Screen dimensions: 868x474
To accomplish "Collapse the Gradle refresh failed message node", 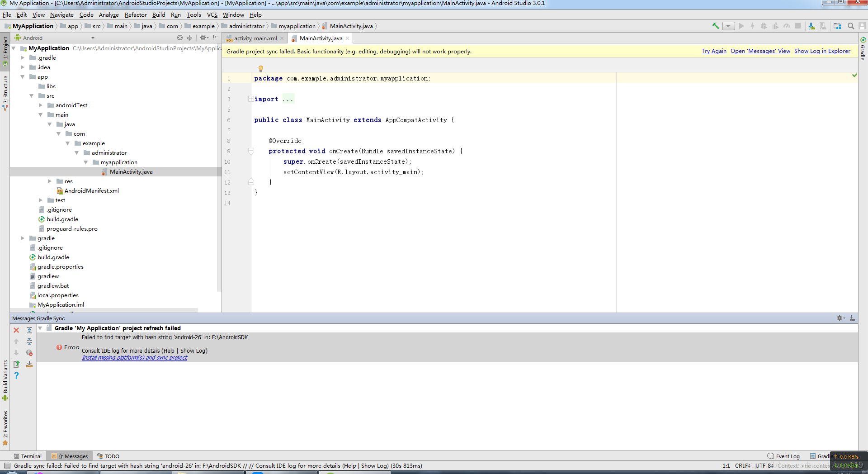I will coord(40,328).
